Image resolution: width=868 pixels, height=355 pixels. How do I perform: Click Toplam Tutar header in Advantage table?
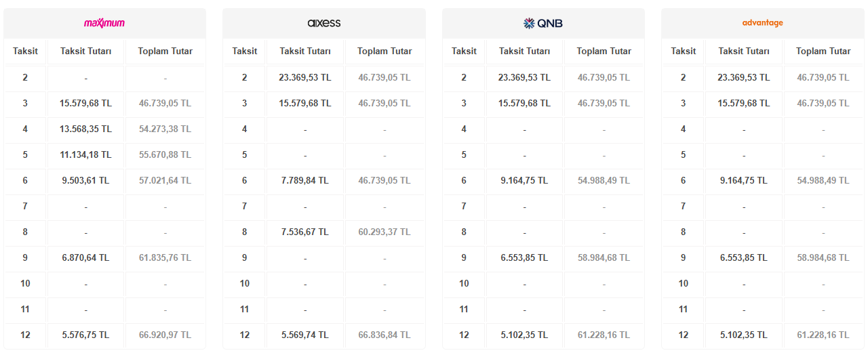point(823,51)
